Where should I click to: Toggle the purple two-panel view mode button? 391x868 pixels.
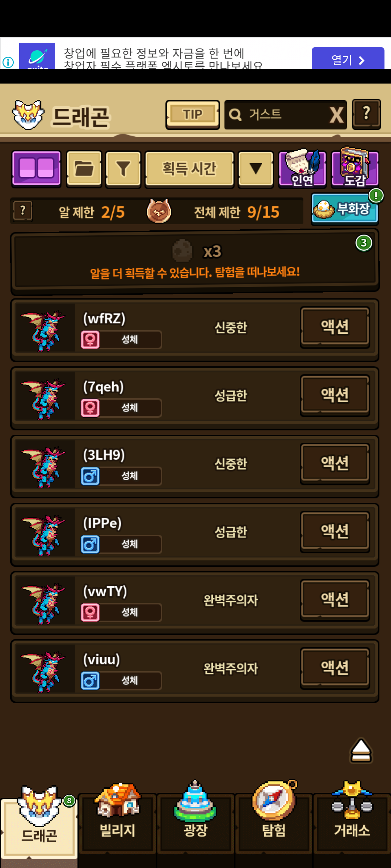(36, 169)
